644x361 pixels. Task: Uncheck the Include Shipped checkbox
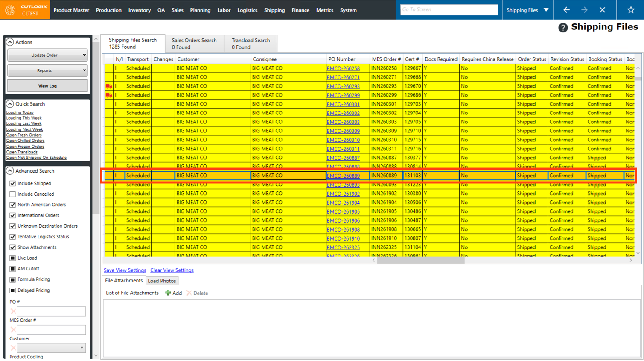pos(13,183)
